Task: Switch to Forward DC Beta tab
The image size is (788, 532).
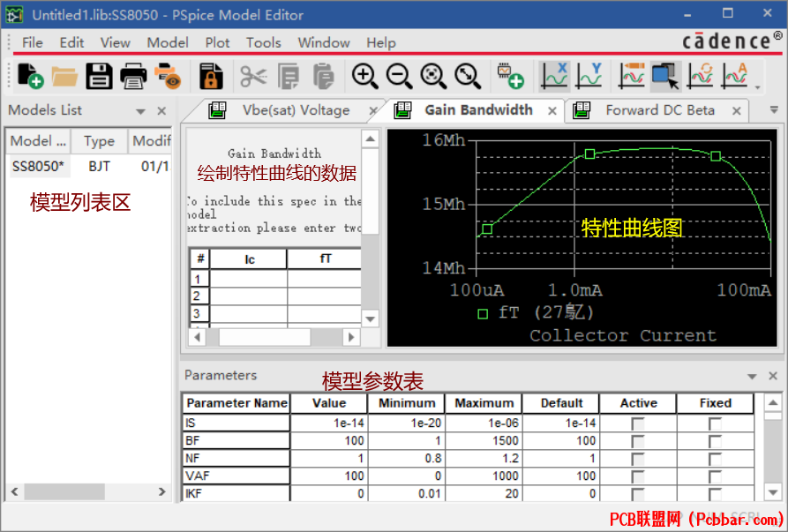Action: [660, 110]
